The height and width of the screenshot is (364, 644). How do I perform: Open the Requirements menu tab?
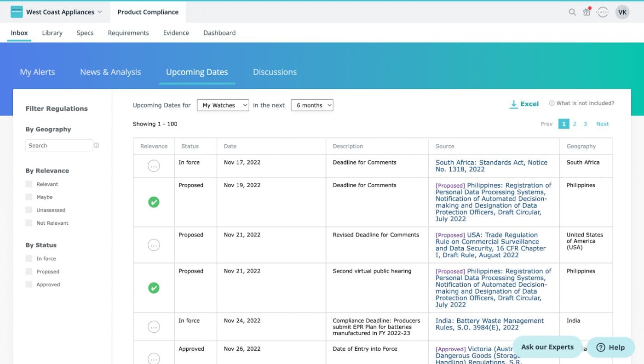[128, 33]
